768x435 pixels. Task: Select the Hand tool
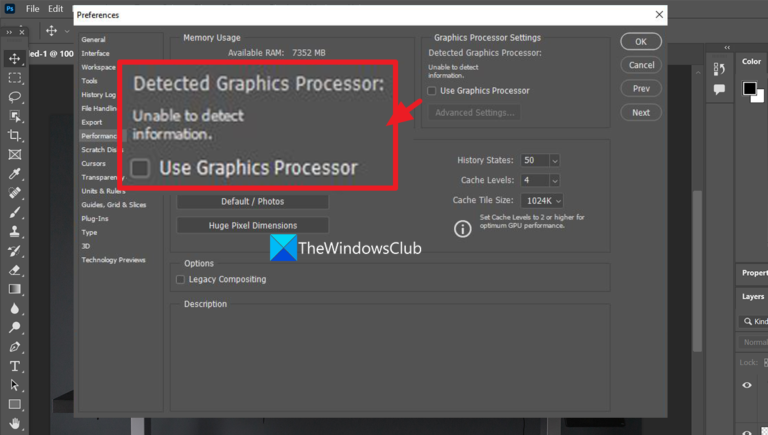(15, 423)
